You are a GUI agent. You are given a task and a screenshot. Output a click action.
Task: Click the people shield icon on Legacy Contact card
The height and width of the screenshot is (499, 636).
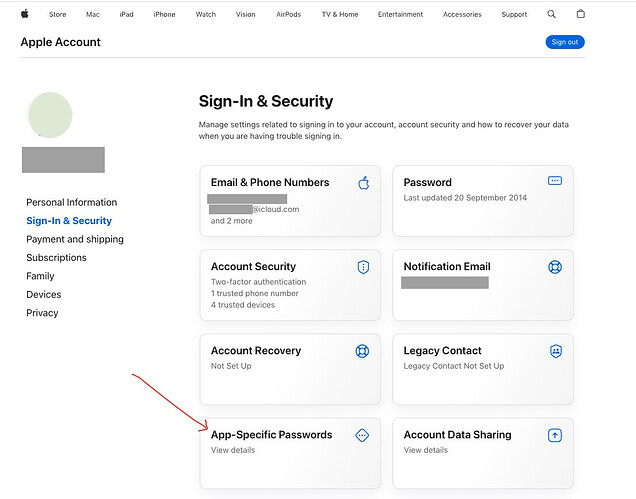pos(556,351)
